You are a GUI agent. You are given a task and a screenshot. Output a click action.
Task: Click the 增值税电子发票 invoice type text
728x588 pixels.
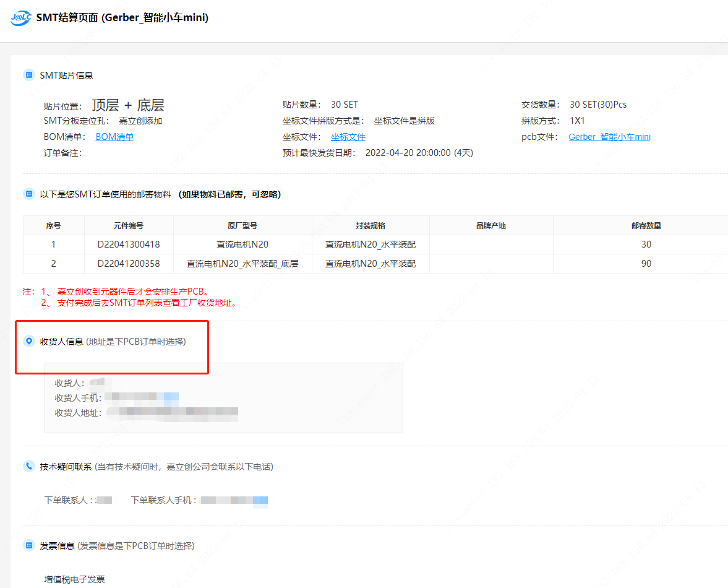point(75,579)
